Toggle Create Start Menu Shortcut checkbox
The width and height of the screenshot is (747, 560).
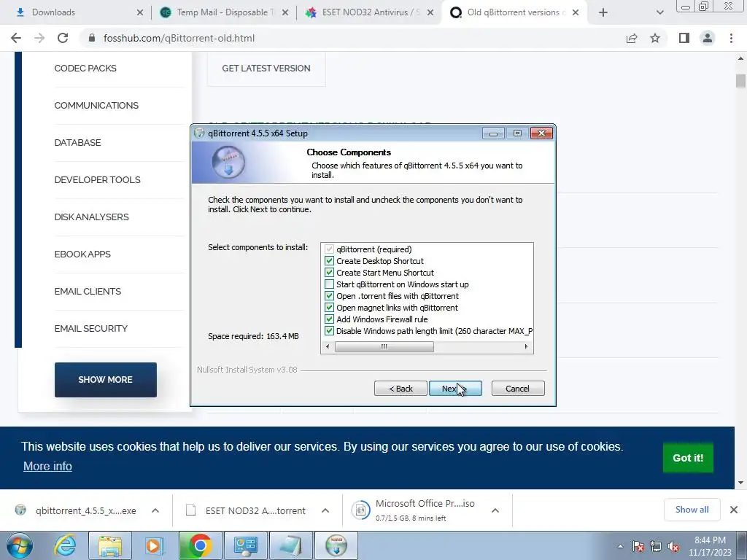click(329, 273)
